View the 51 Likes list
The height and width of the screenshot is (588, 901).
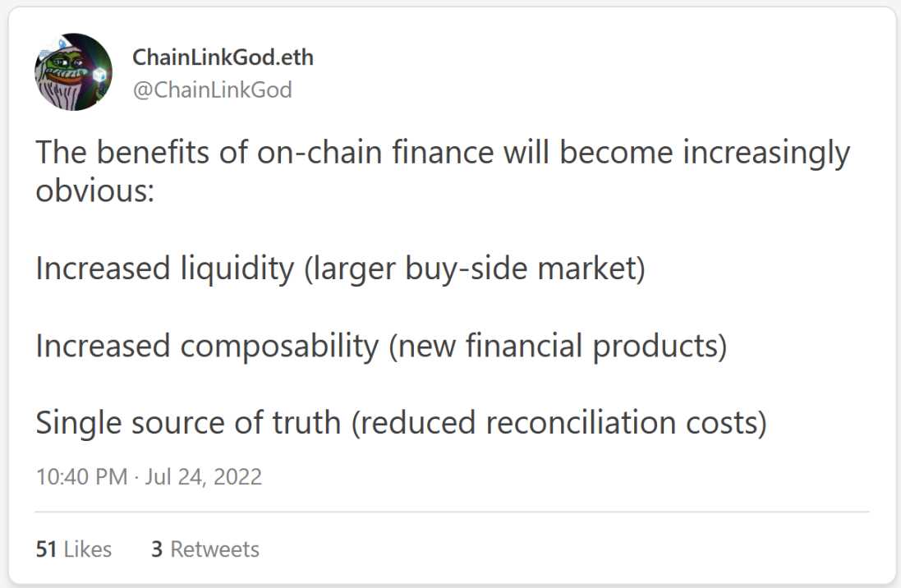pos(73,549)
